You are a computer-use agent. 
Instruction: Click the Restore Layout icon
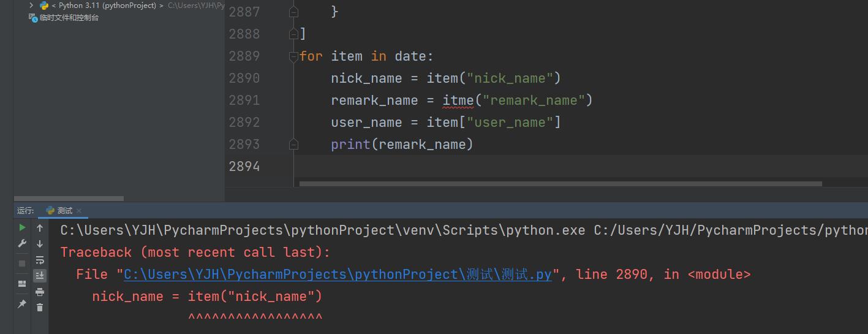(x=22, y=284)
